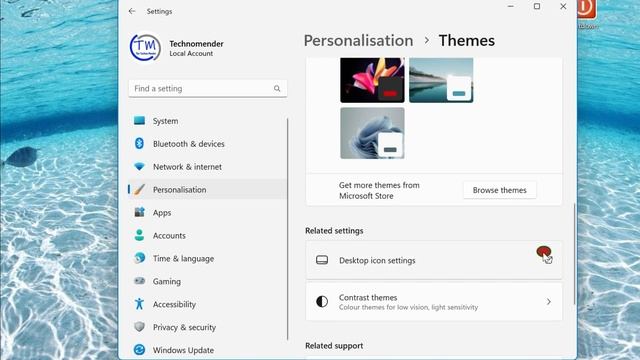Click the Windows Update arrows icon
Screen dimensions: 640x360
point(139,350)
